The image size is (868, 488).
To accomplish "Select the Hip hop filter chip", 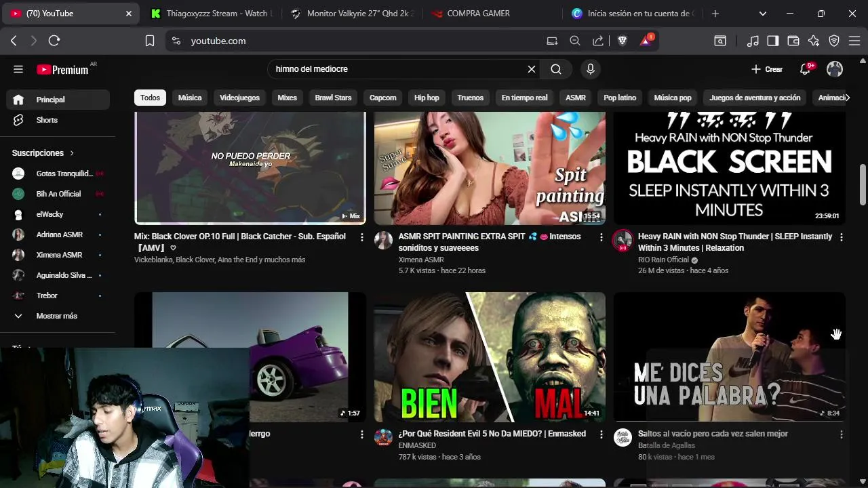I will point(427,98).
